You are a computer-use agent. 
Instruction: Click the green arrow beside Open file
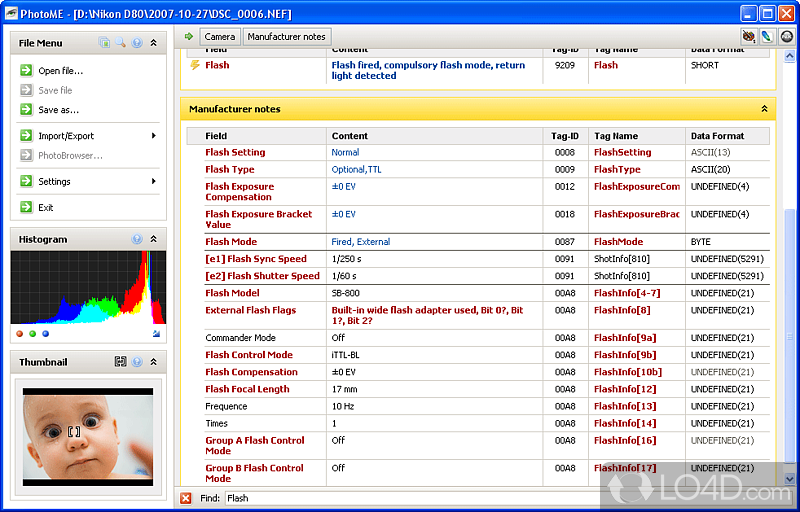26,70
